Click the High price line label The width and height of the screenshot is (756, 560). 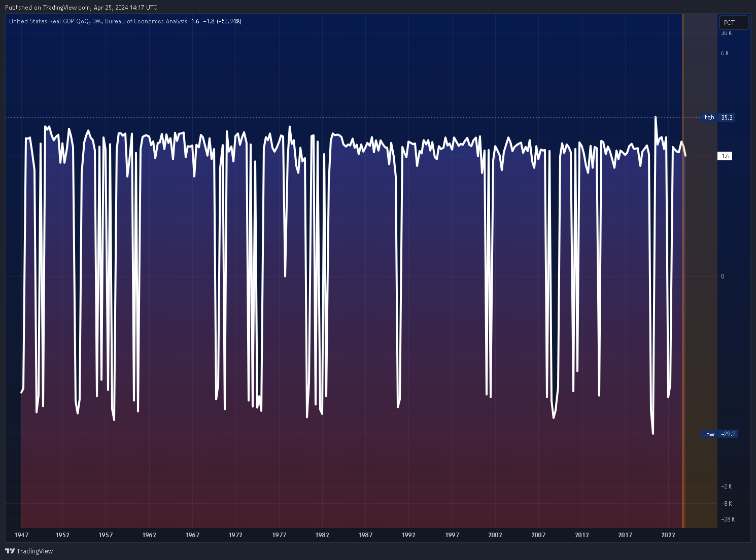click(x=708, y=117)
